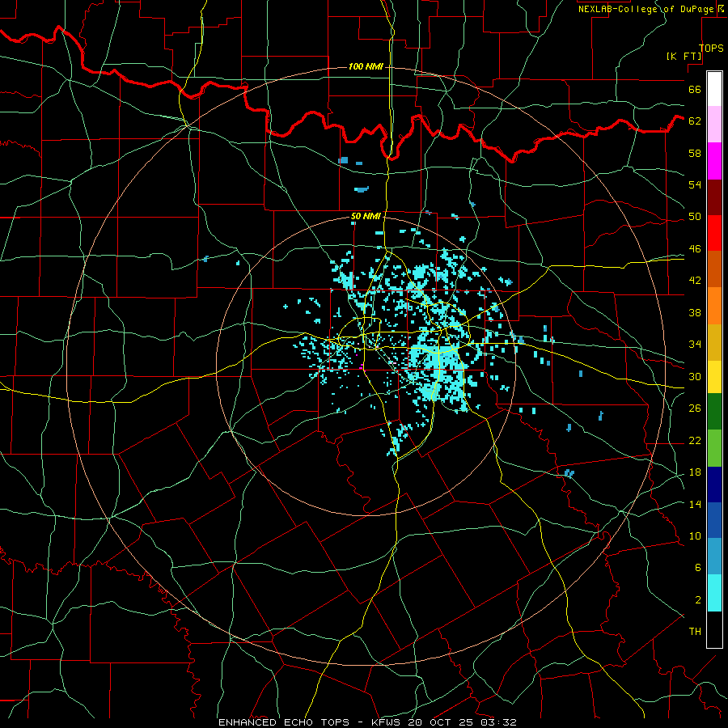Image resolution: width=728 pixels, height=728 pixels.
Task: Click the dark green 26 kft swatch
Action: click(x=714, y=412)
